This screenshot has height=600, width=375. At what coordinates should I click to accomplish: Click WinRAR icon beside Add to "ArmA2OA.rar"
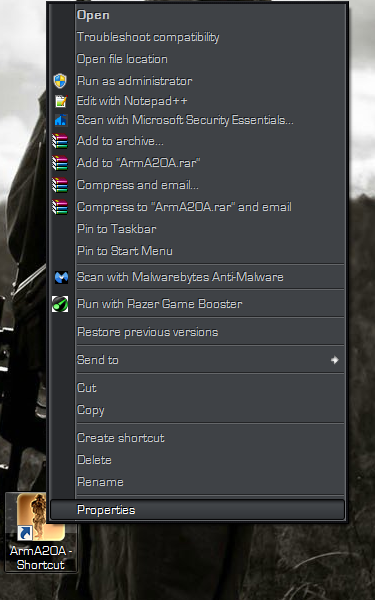click(x=60, y=163)
